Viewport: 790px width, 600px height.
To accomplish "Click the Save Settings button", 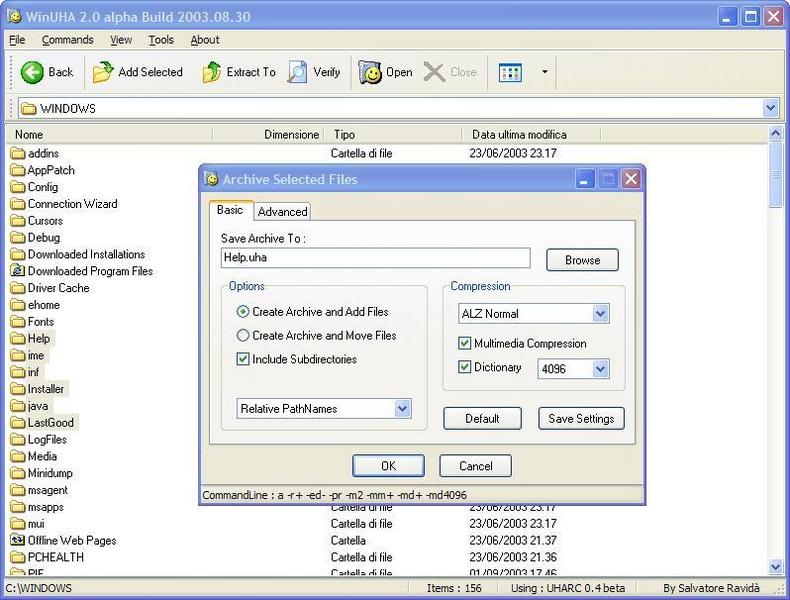I will 581,419.
